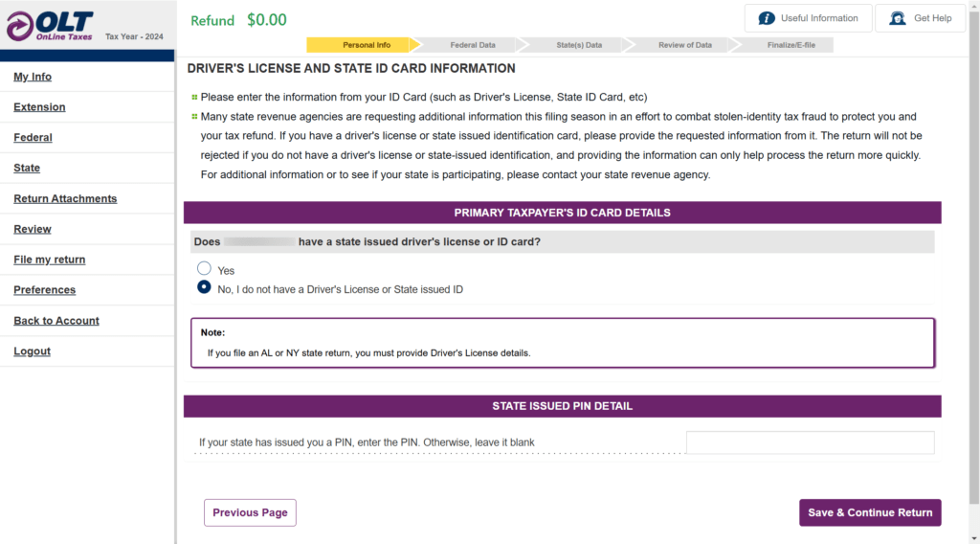
Task: Click the state issued PIN input field
Action: pyautogui.click(x=810, y=442)
